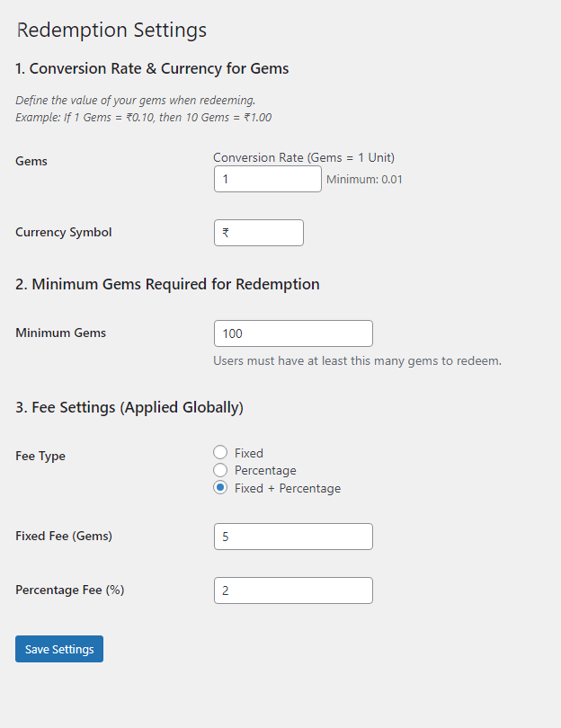Click the Conversion Rate & Currency section heading
The width and height of the screenshot is (561, 728).
pyautogui.click(x=152, y=68)
